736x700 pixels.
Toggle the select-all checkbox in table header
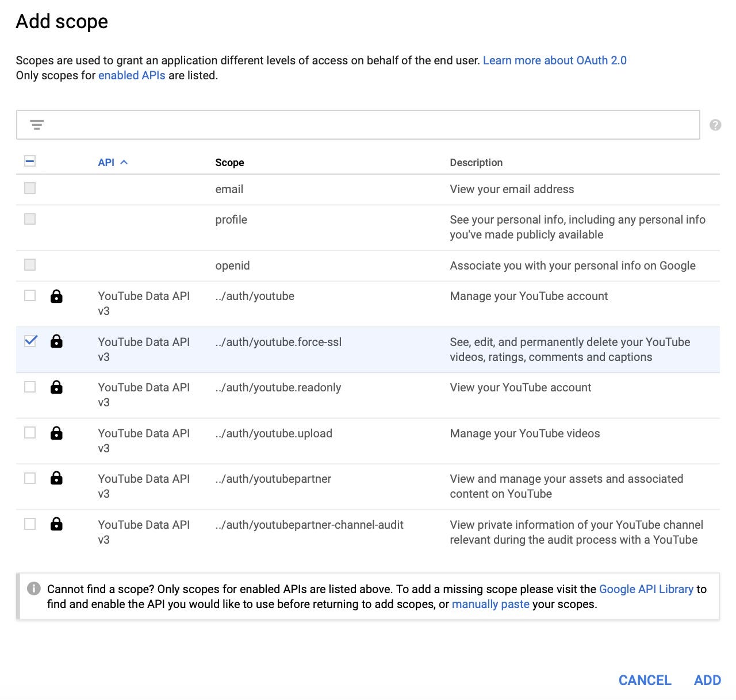(x=30, y=161)
